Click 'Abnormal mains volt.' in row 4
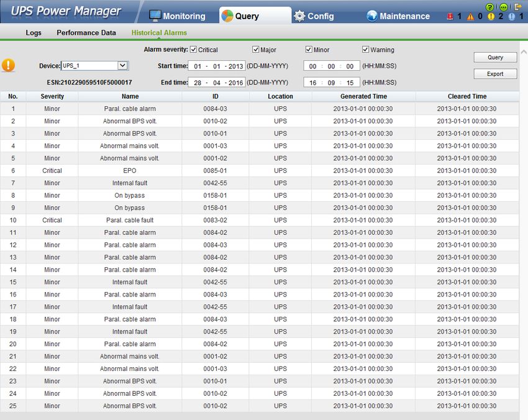Image resolution: width=528 pixels, height=420 pixels. tap(130, 146)
